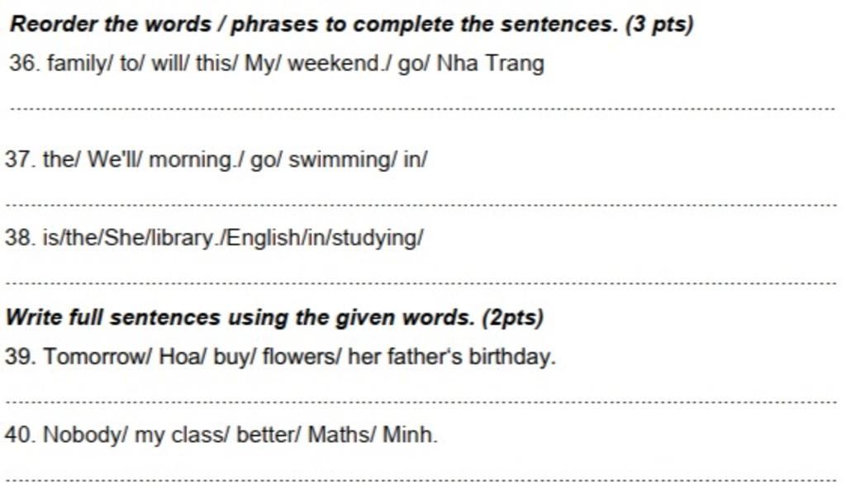Click the word 'family/' in question 36

click(x=80, y=64)
